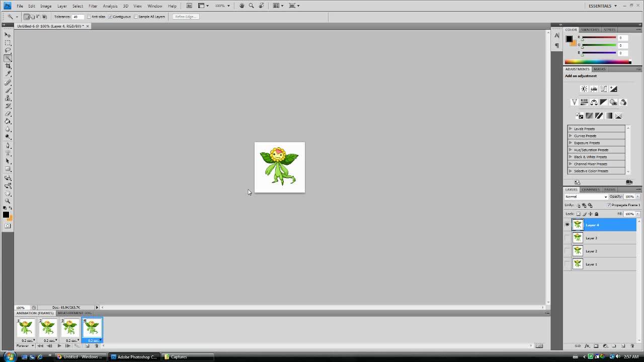This screenshot has height=362, width=644.
Task: Select the Paint Bucket tool
Action: (8, 121)
